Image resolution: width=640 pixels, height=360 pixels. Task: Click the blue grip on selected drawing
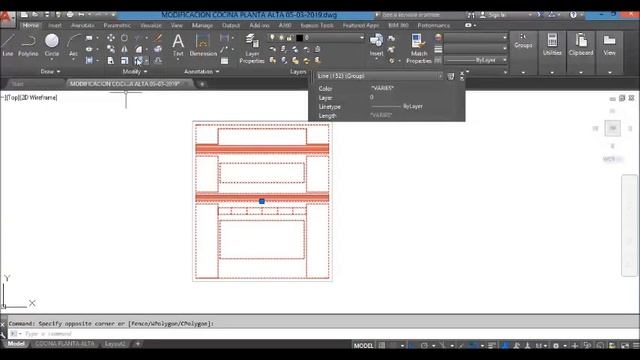click(x=262, y=201)
